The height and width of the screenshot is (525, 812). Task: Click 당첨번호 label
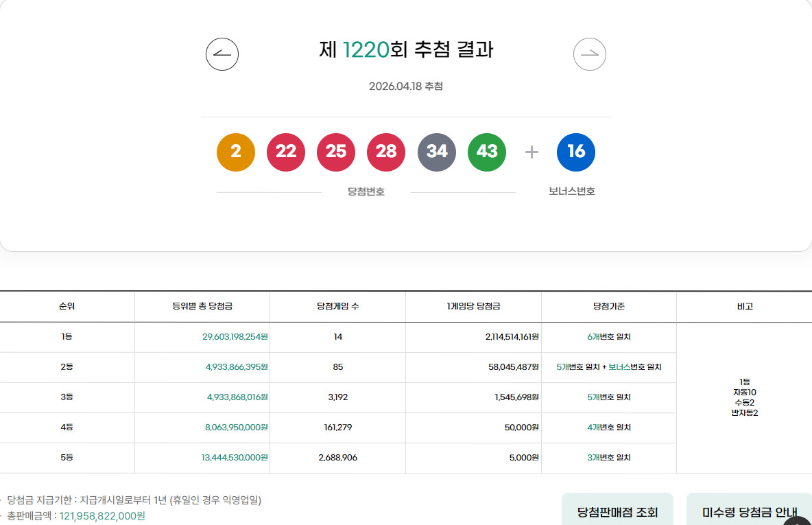pos(366,191)
